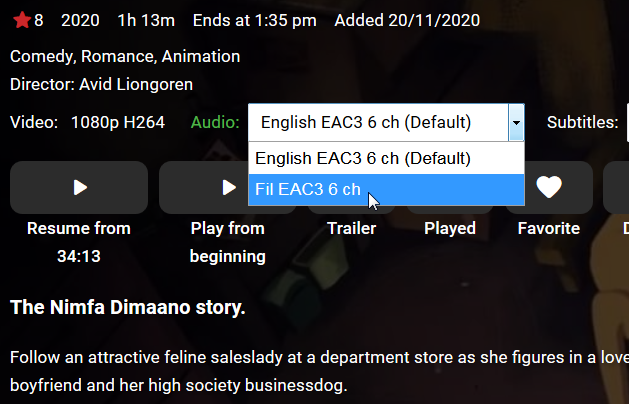Image resolution: width=629 pixels, height=404 pixels.
Task: Open the Subtitles dropdown
Action: pyautogui.click(x=626, y=123)
